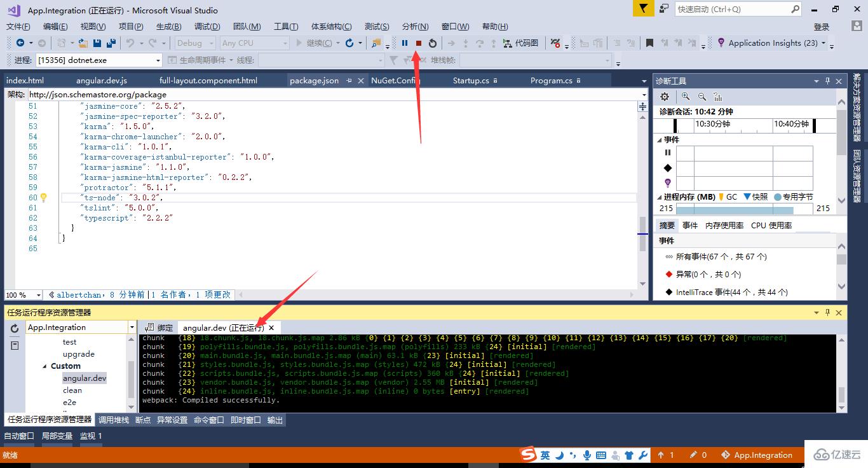
Task: Click 所有事件(67 个,共 67 个) entry
Action: pyautogui.click(x=721, y=256)
